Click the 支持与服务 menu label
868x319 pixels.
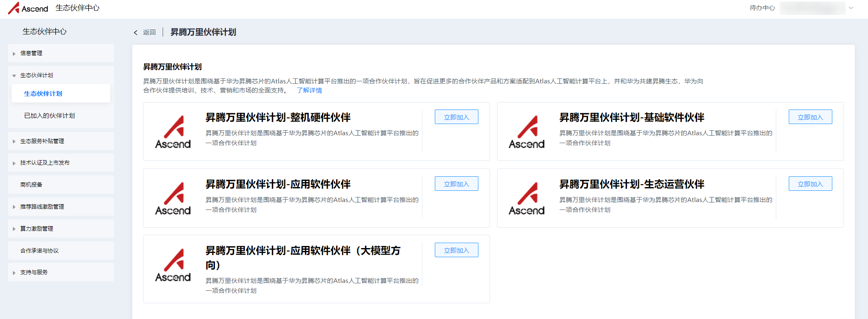(x=34, y=272)
